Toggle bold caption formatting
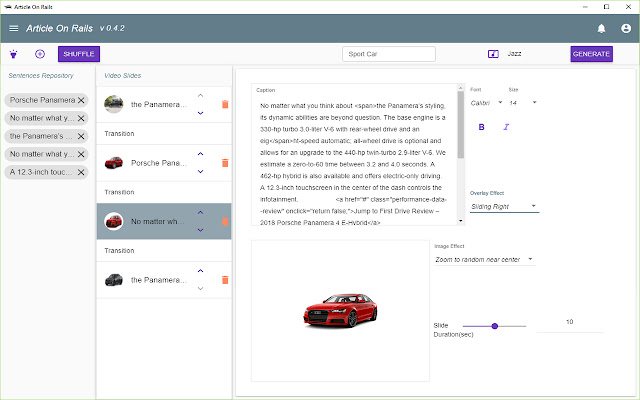Viewport: 640px width, 400px height. pyautogui.click(x=481, y=127)
